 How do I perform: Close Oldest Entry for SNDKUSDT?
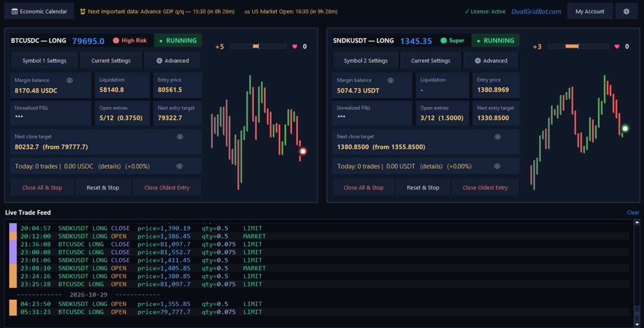tap(486, 187)
